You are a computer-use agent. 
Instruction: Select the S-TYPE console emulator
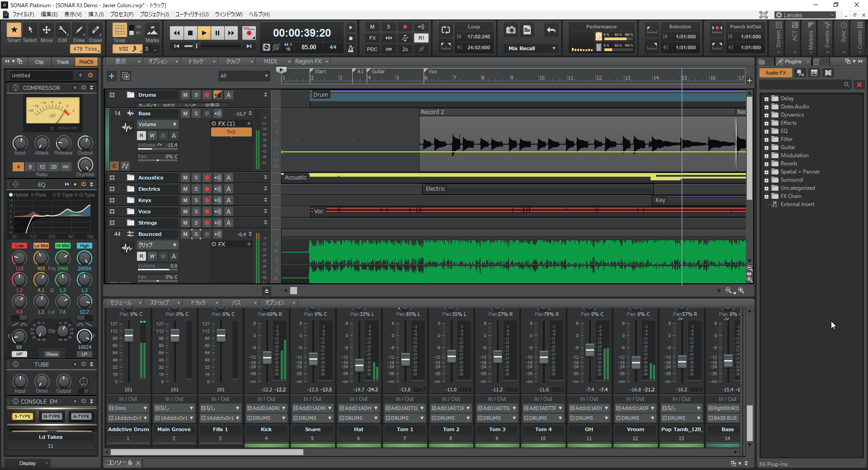(23, 417)
